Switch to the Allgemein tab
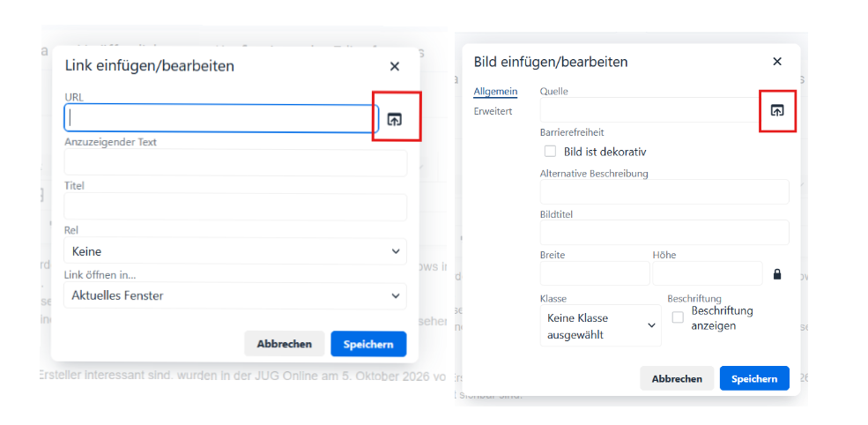Image resolution: width=868 pixels, height=425 pixels. point(495,92)
